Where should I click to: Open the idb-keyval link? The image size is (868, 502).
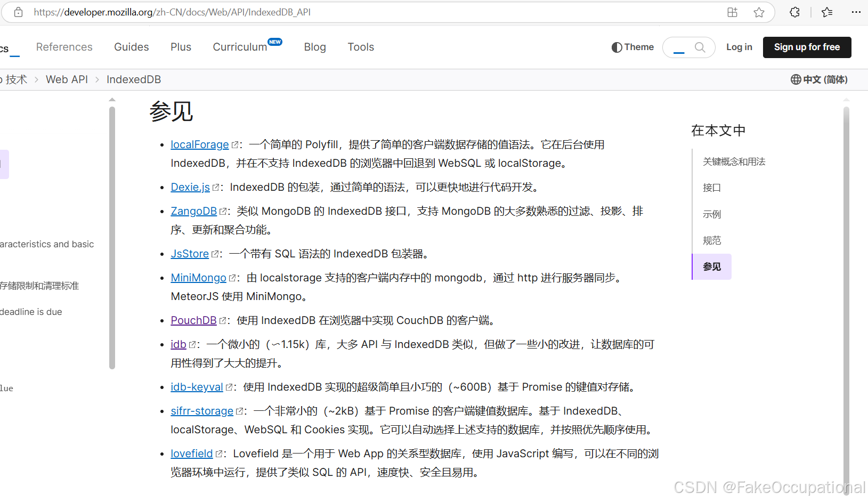click(x=197, y=387)
